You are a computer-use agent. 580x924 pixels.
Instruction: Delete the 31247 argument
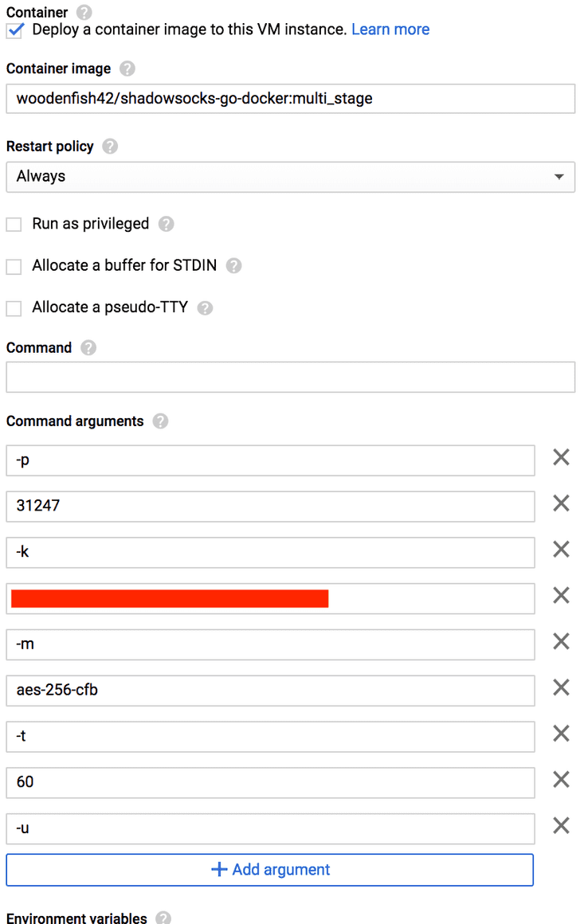pyautogui.click(x=561, y=503)
